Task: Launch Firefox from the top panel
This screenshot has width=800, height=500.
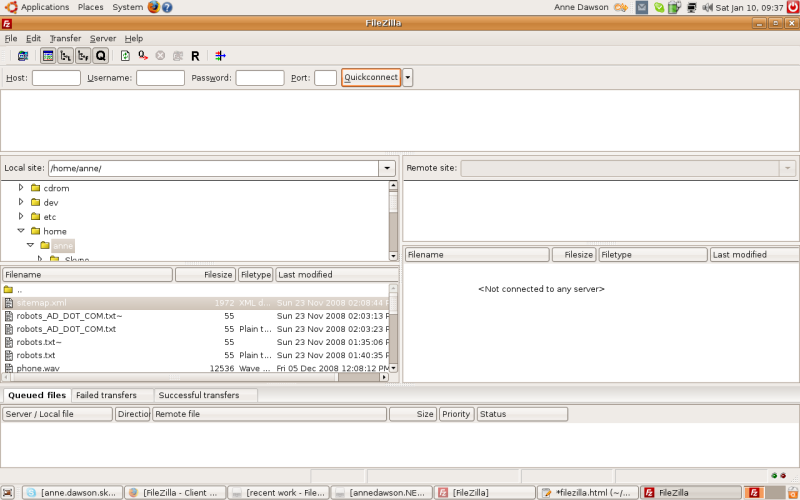Action: click(x=154, y=7)
